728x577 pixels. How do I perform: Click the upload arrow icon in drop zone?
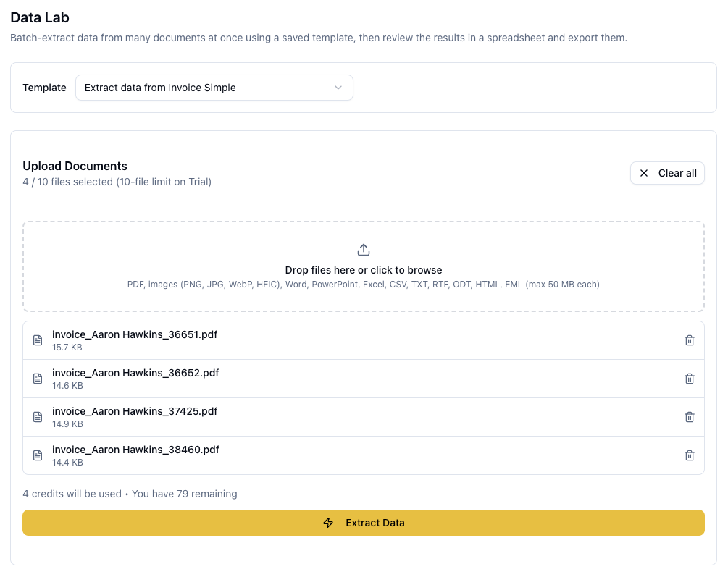pyautogui.click(x=364, y=250)
